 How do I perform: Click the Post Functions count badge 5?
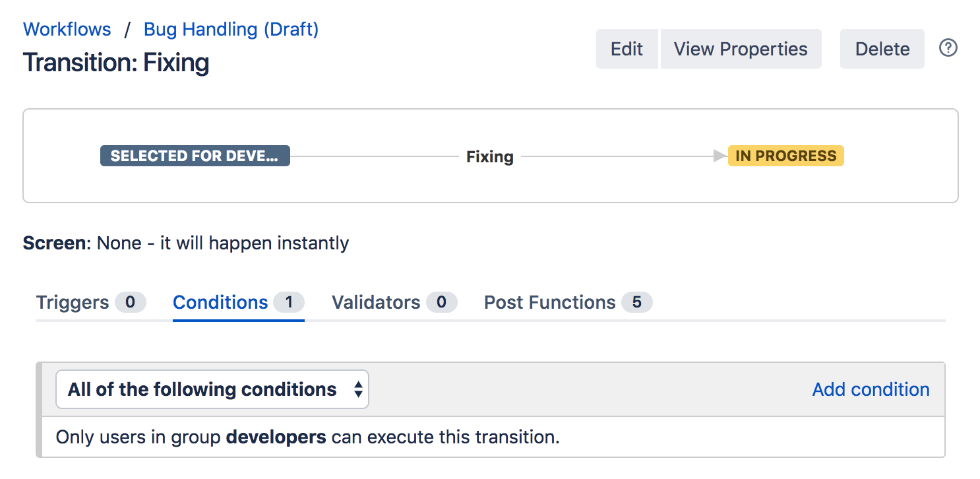point(636,302)
